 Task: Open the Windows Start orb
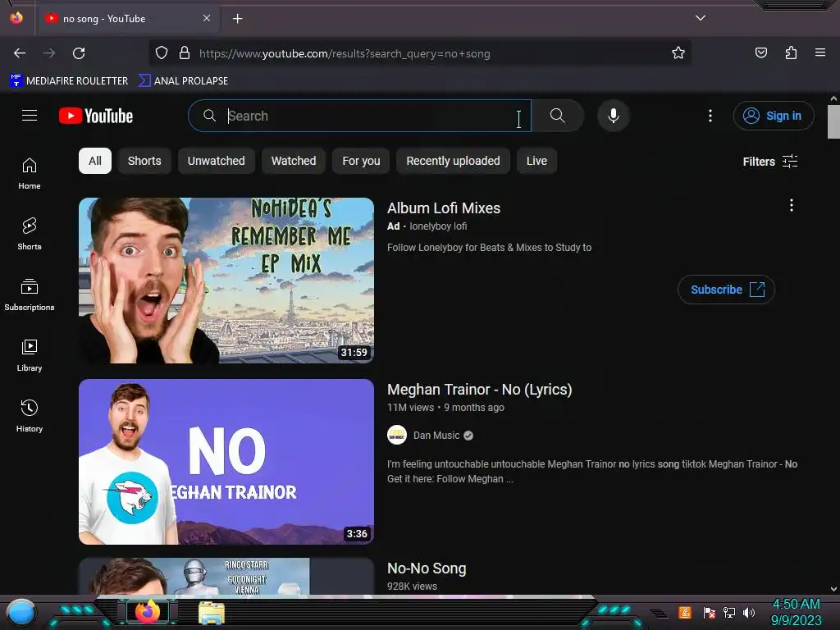tap(21, 612)
